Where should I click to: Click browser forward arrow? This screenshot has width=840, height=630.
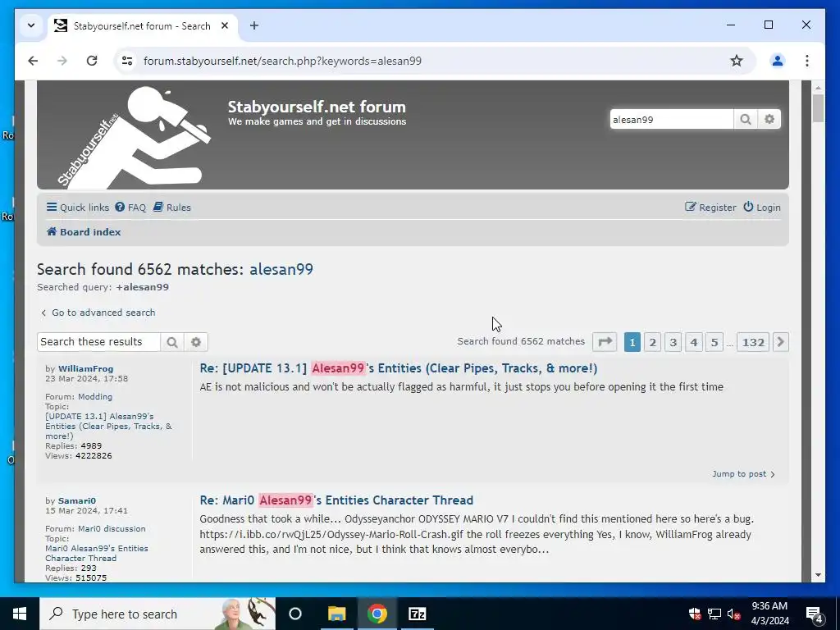click(x=62, y=61)
